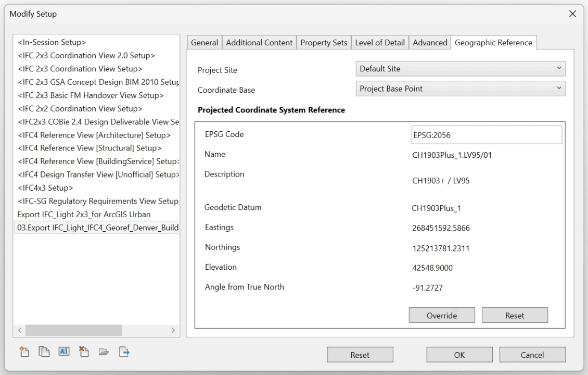Switch to the General tab
The height and width of the screenshot is (375, 588).
(x=204, y=43)
